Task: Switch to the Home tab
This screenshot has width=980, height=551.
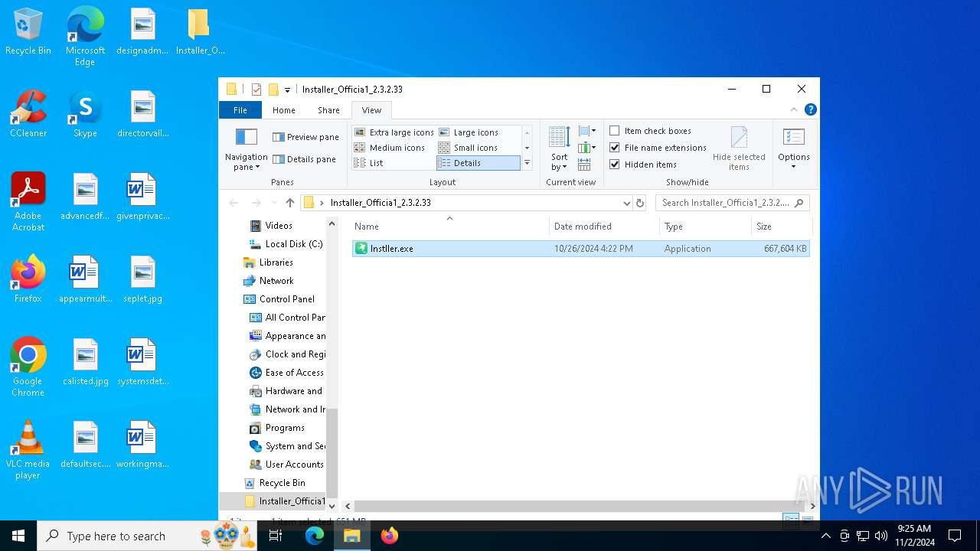Action: point(284,110)
